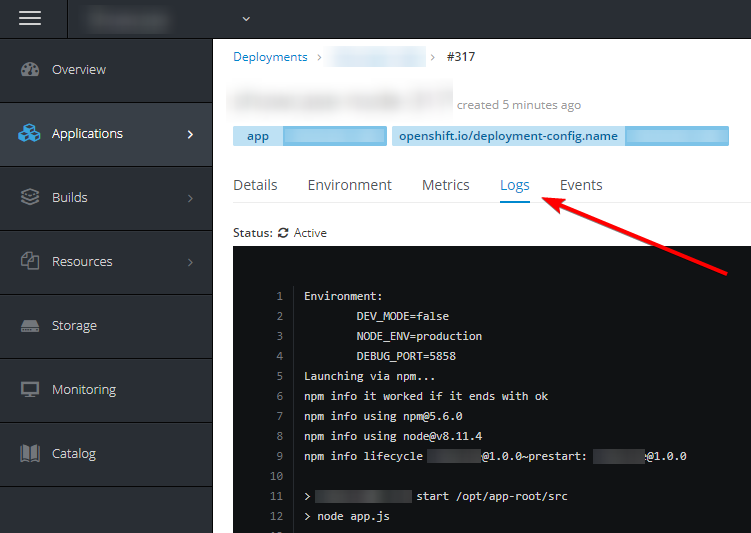Click the 'Status:' label
The width and height of the screenshot is (751, 533).
click(x=252, y=233)
